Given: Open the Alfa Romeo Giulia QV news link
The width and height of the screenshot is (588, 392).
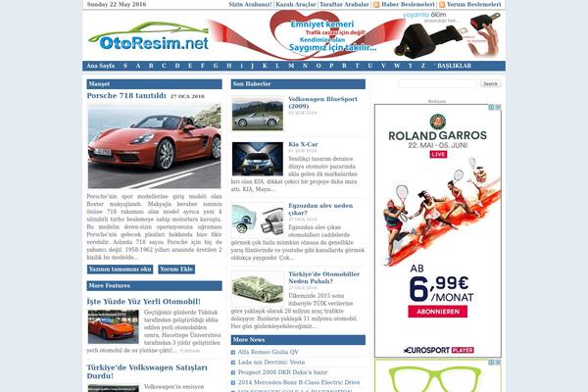Looking at the screenshot, I should [x=269, y=352].
